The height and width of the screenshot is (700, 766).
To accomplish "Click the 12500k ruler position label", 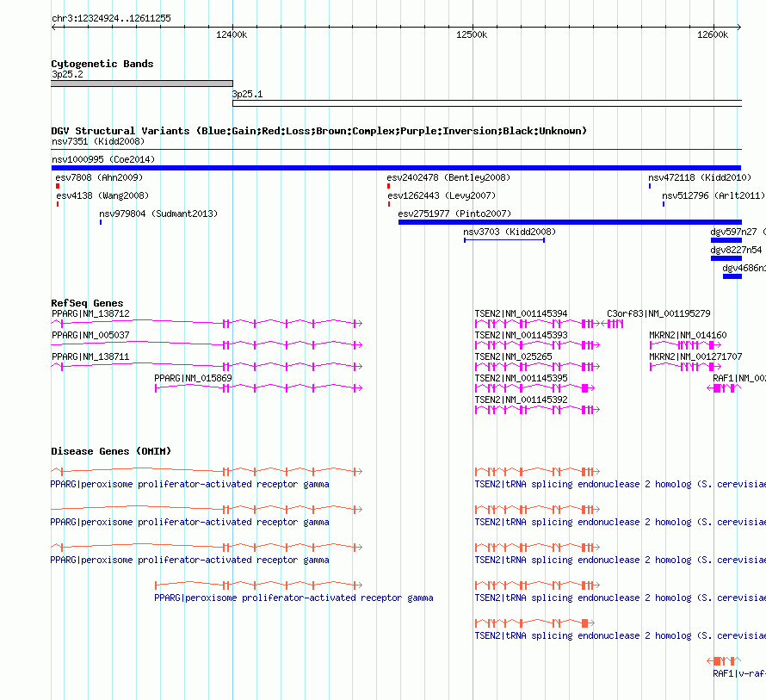I will [x=472, y=34].
